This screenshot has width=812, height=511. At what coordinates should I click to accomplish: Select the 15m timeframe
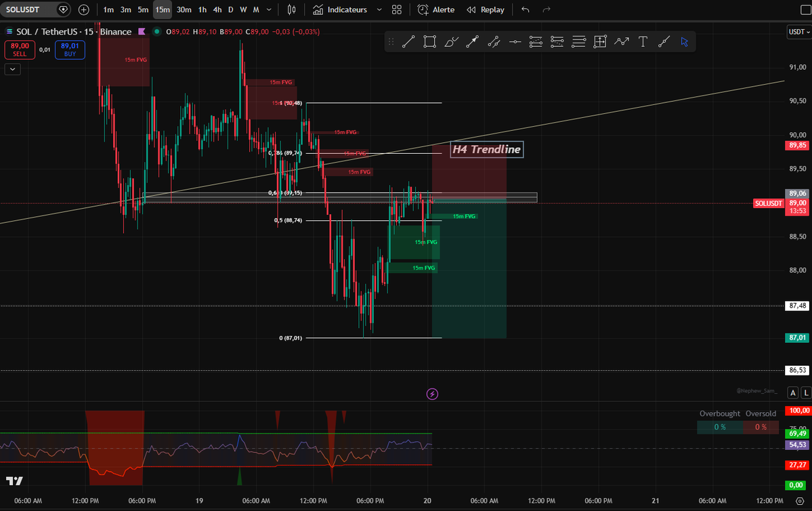point(163,10)
